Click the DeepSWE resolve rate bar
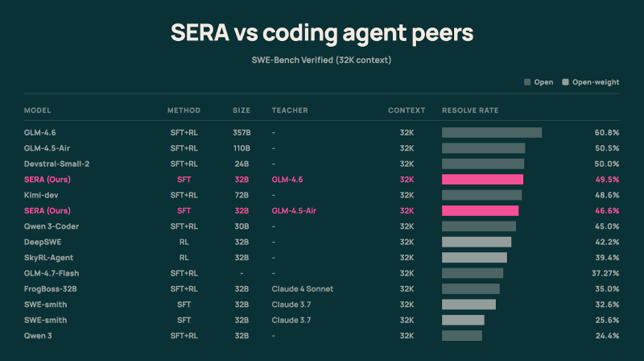This screenshot has height=361, width=644. [477, 242]
